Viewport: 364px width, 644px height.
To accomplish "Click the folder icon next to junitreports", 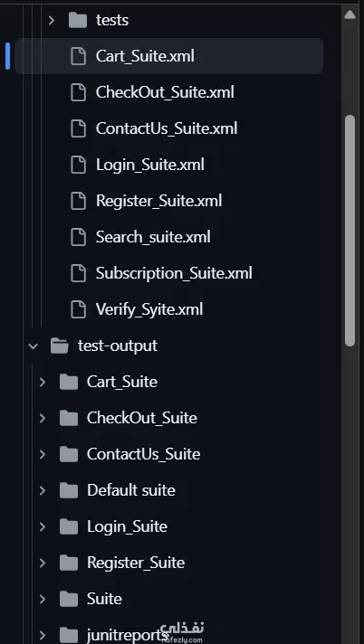I will [69, 635].
